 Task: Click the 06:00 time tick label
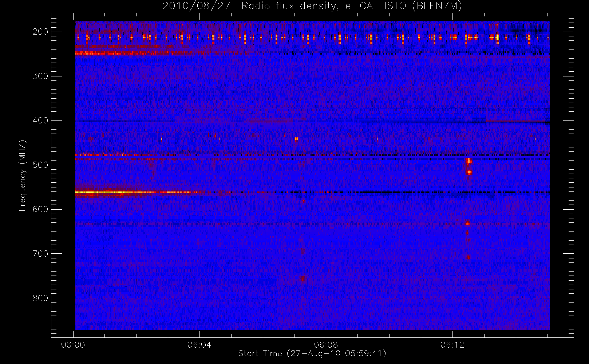(73, 345)
